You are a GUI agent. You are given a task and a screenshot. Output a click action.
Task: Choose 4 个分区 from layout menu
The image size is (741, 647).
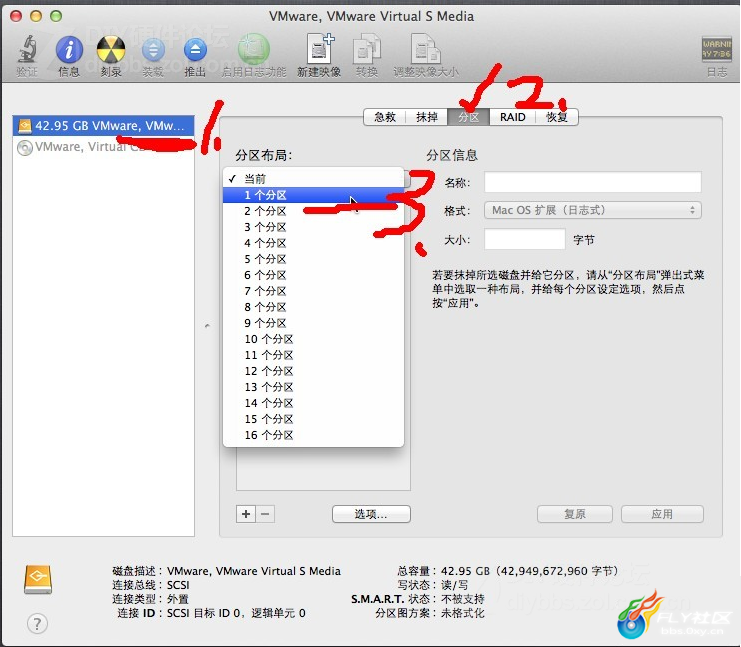(x=313, y=243)
